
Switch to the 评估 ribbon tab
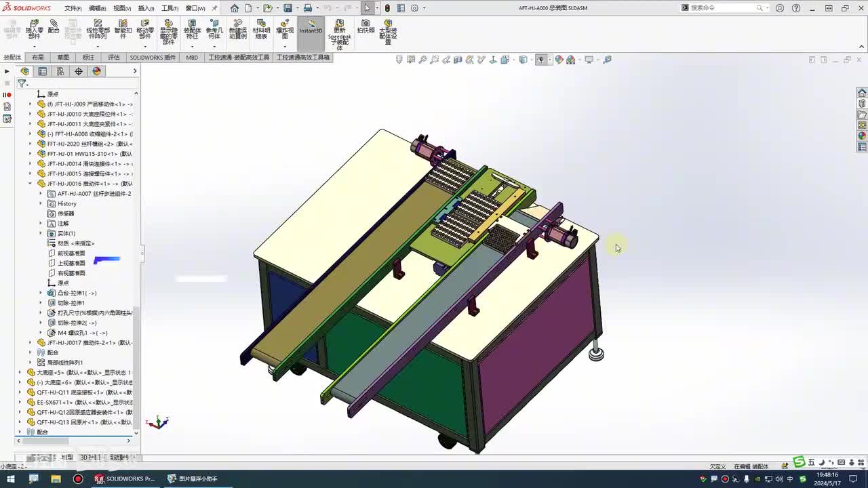point(114,58)
